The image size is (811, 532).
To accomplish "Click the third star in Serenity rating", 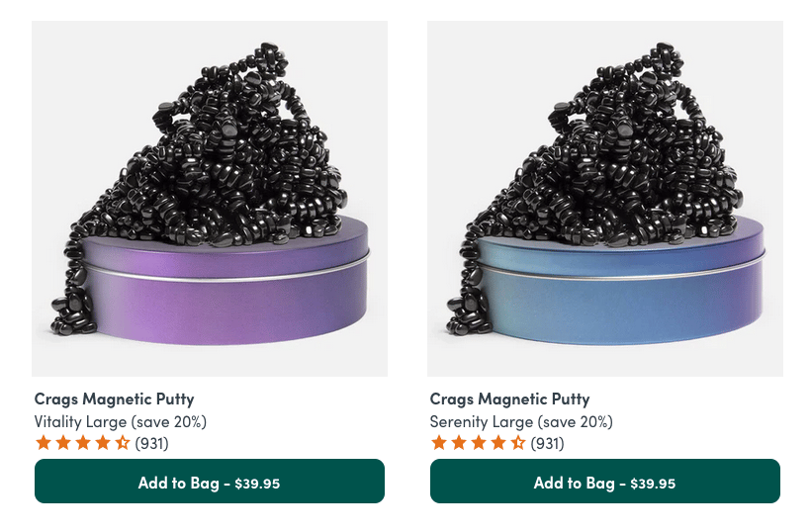I will tap(479, 443).
